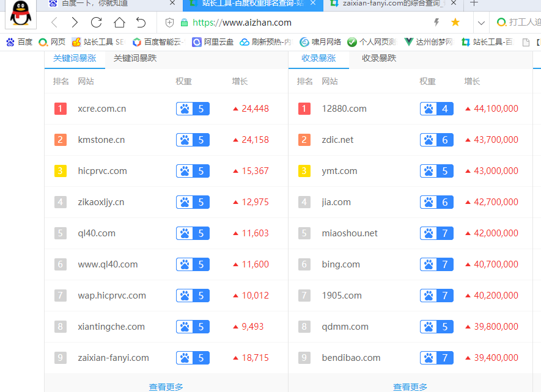Click the green lock site info icon
The height and width of the screenshot is (392, 541).
184,23
